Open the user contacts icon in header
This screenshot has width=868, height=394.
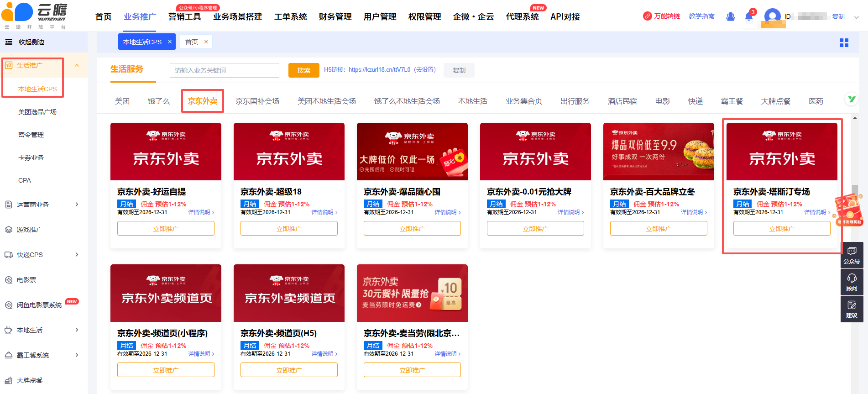[x=730, y=16]
